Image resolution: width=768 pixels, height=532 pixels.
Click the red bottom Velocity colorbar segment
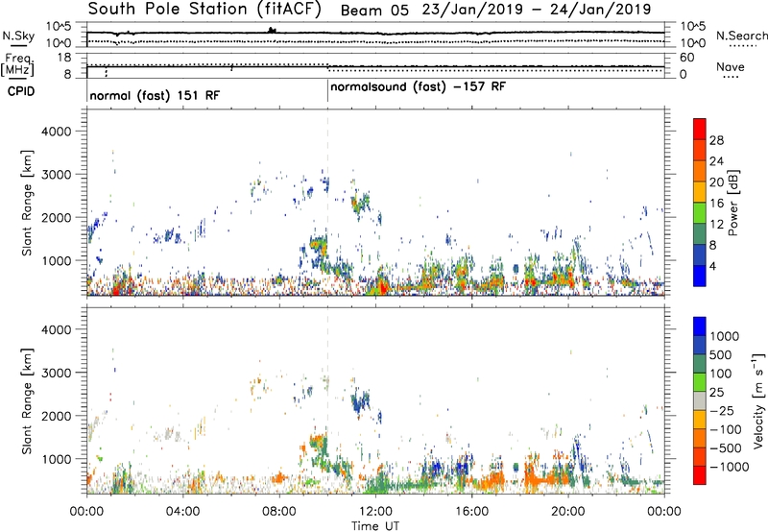[700, 475]
